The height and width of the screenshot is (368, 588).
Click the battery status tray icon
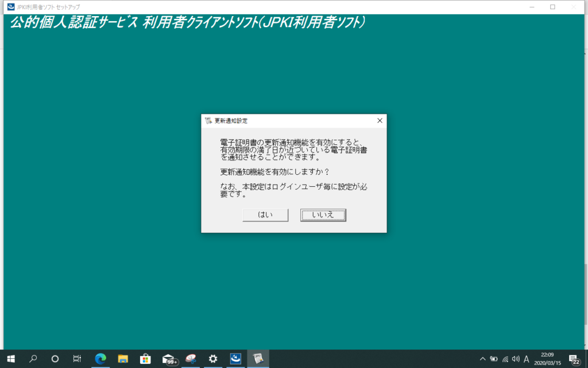coord(493,359)
